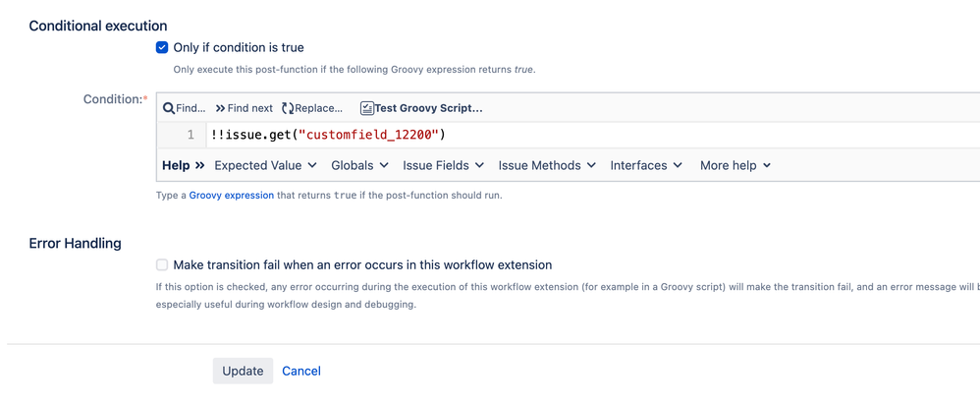This screenshot has height=405, width=980.
Task: Click the Find next toolbar label
Action: [250, 108]
